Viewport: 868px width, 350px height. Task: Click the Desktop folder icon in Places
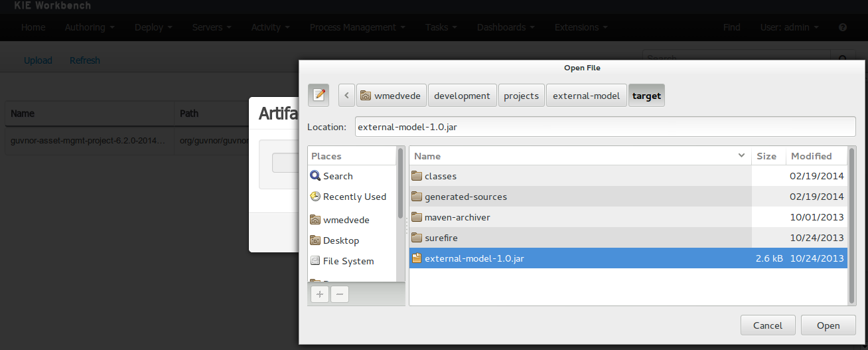315,240
